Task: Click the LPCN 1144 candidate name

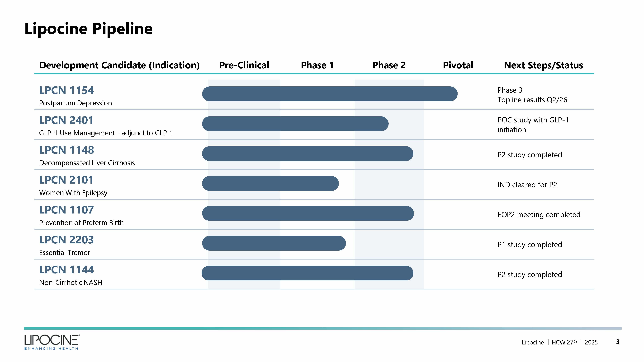Action: (66, 270)
